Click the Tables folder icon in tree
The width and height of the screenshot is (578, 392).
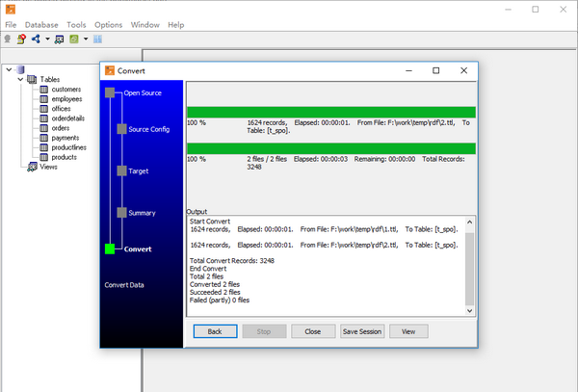pos(32,79)
